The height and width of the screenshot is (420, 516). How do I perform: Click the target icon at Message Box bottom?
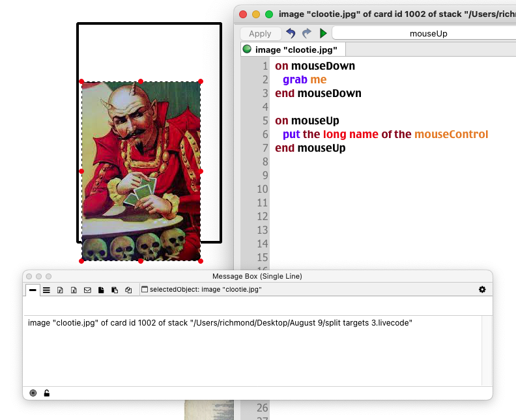coord(33,393)
